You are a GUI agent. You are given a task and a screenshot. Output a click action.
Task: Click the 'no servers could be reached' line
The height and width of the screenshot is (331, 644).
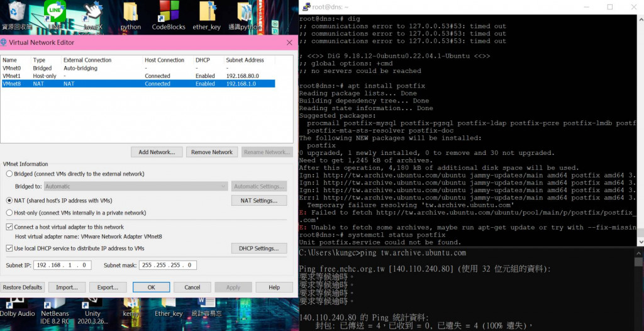point(360,70)
